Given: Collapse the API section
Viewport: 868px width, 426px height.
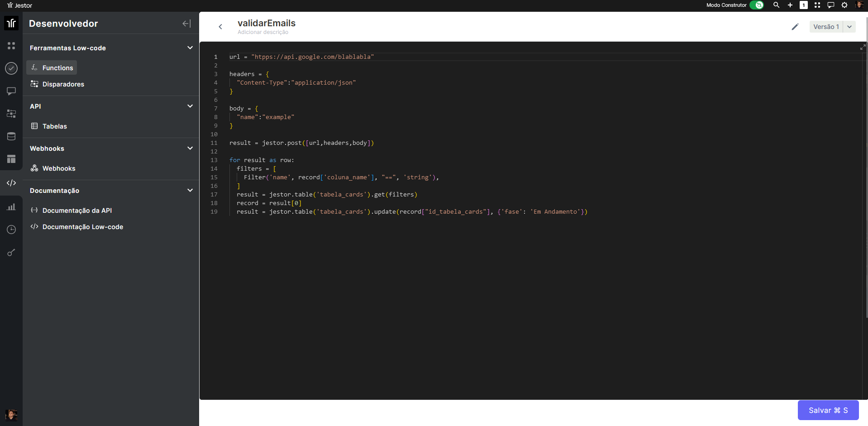Looking at the screenshot, I should [190, 106].
